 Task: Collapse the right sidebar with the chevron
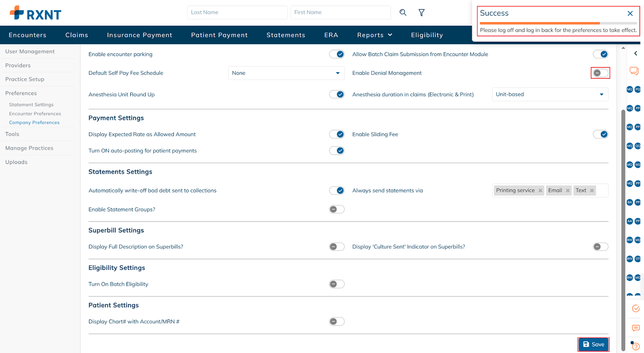pos(636,54)
